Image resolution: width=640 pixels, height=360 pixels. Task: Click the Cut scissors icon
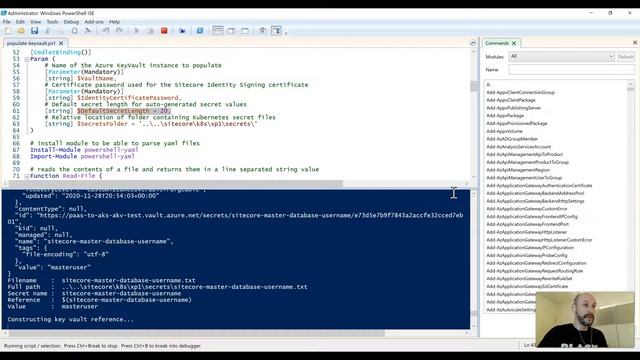pyautogui.click(x=48, y=31)
